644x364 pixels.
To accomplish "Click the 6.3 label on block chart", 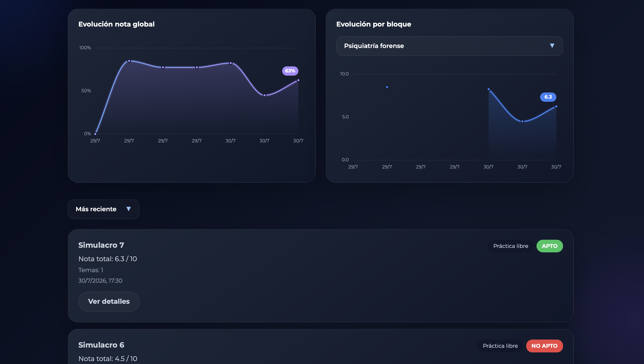I will click(548, 97).
